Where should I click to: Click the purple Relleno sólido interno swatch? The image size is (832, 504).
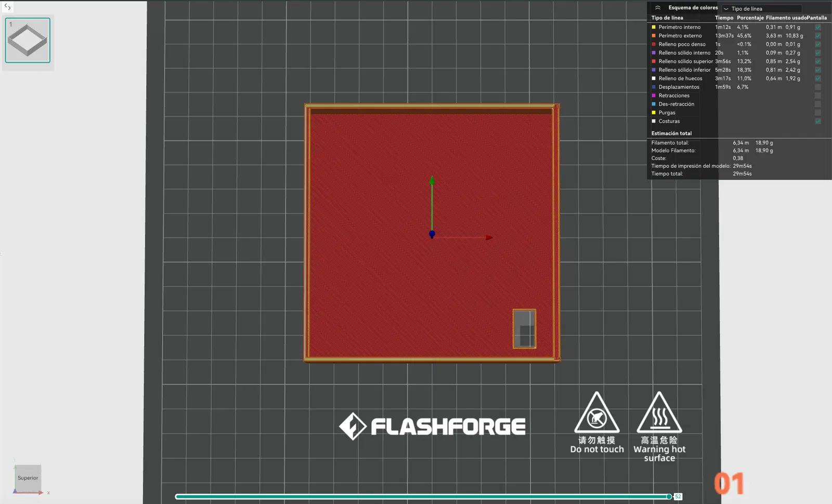pos(654,52)
